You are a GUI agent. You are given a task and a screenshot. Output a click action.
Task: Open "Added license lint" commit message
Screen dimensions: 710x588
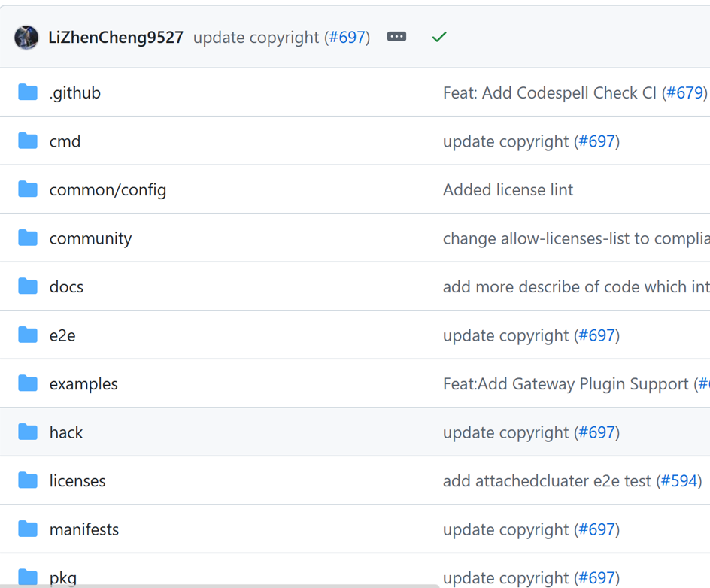click(x=508, y=189)
